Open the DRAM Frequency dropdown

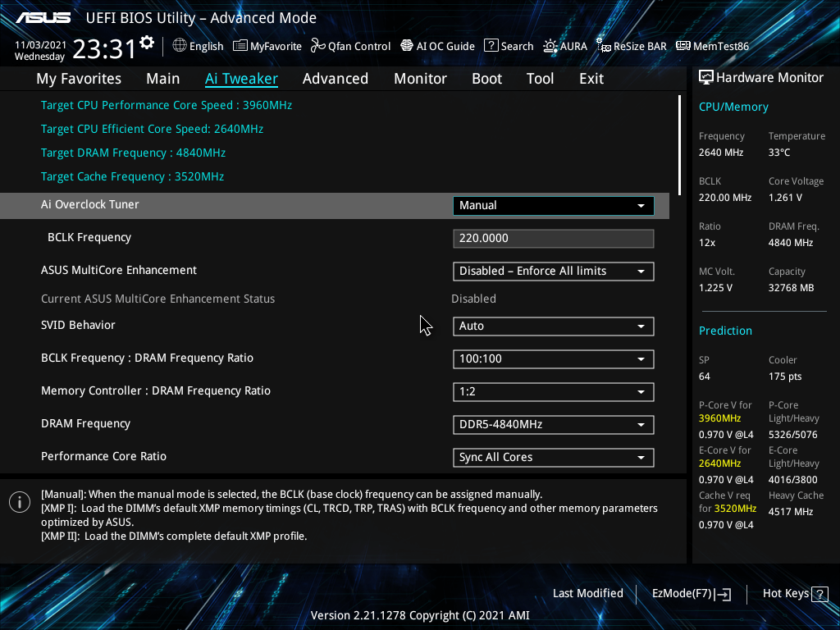[554, 425]
